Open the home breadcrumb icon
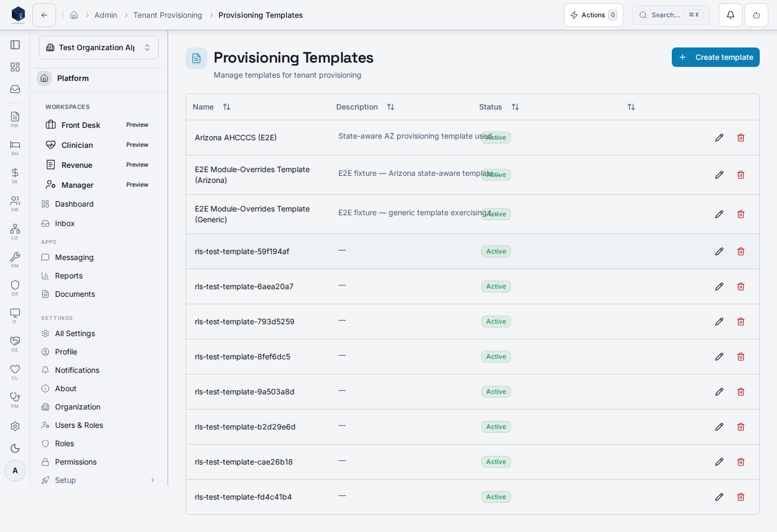Screen dimensions: 777x532 tap(74, 15)
